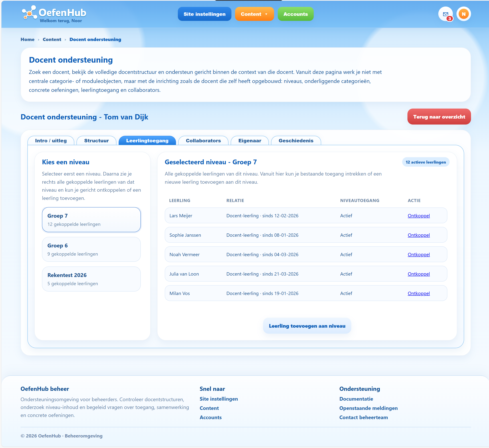489x448 pixels.
Task: Open the Geschiedenis tab
Action: tap(296, 141)
